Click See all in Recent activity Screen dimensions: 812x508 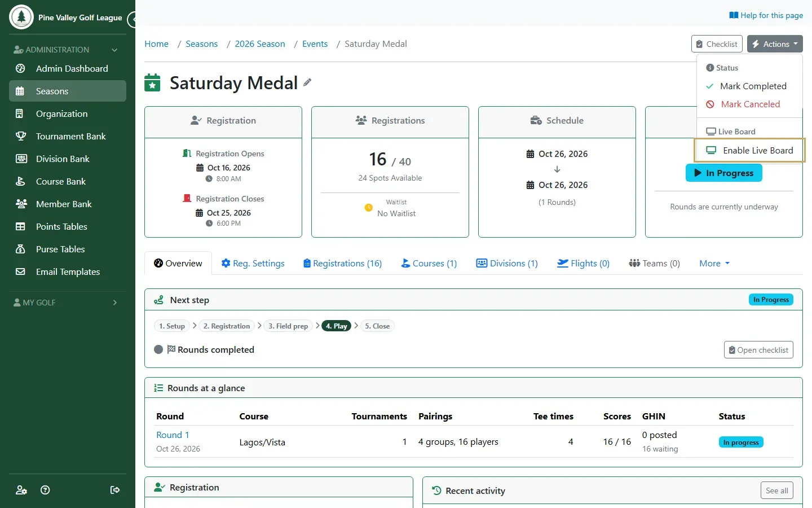click(776, 491)
